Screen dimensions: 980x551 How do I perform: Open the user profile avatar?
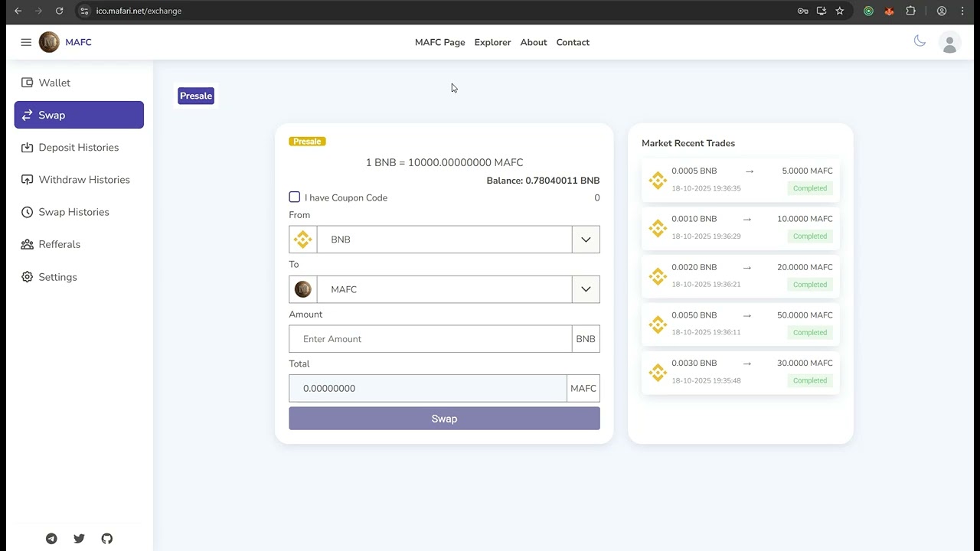(949, 43)
